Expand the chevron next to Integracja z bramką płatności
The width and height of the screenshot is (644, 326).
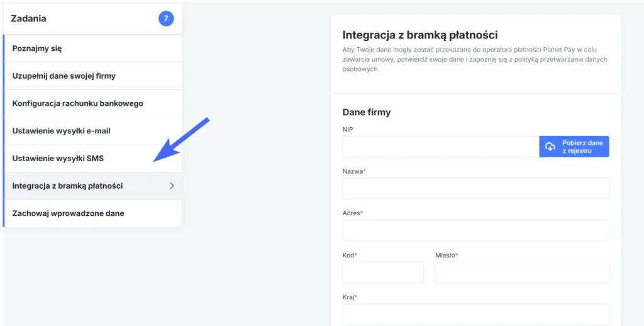(x=172, y=186)
